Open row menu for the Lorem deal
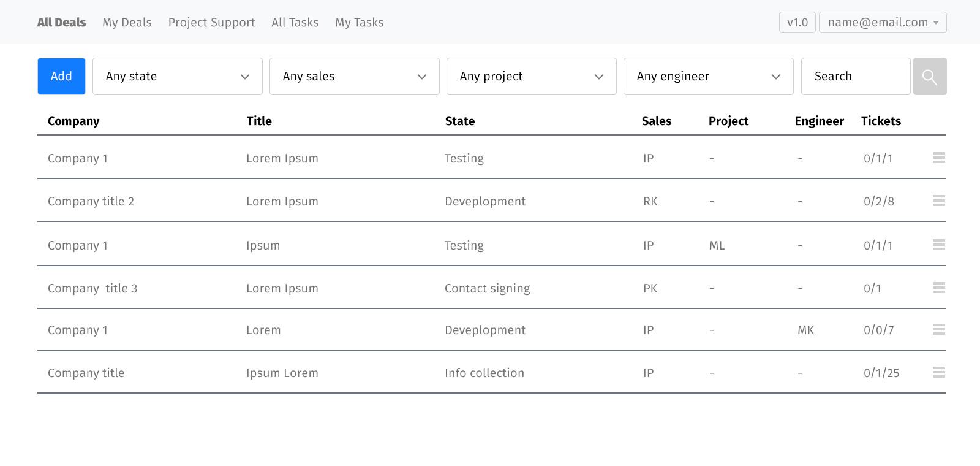Viewport: 980px width, 466px height. (938, 330)
